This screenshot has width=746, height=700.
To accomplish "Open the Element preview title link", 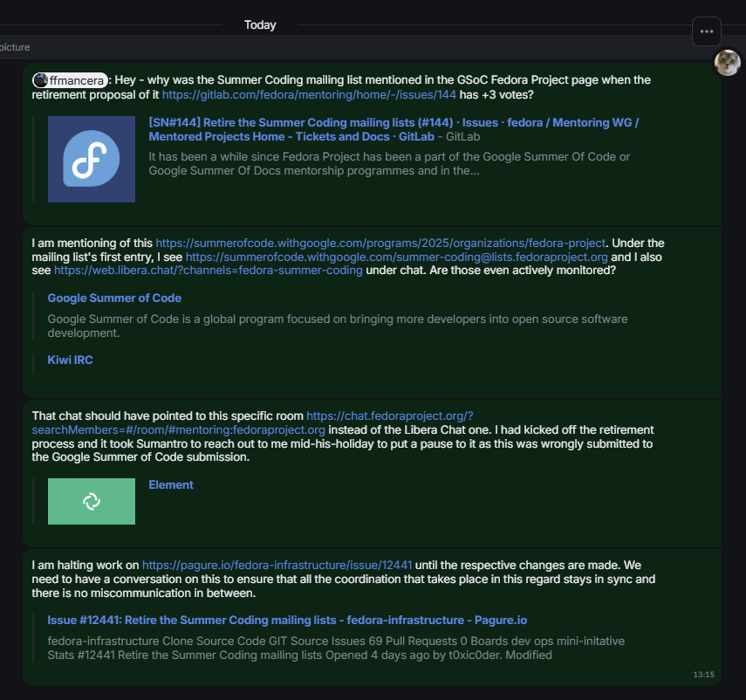I will point(171,485).
